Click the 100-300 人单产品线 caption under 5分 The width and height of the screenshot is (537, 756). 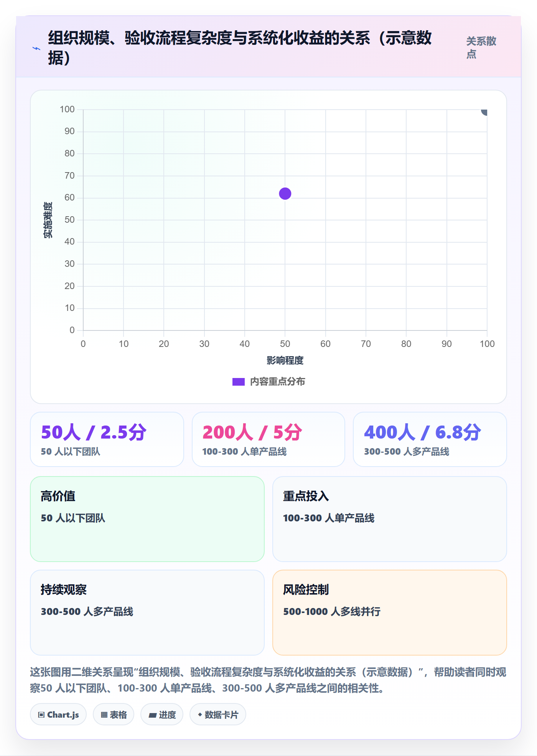point(245,452)
